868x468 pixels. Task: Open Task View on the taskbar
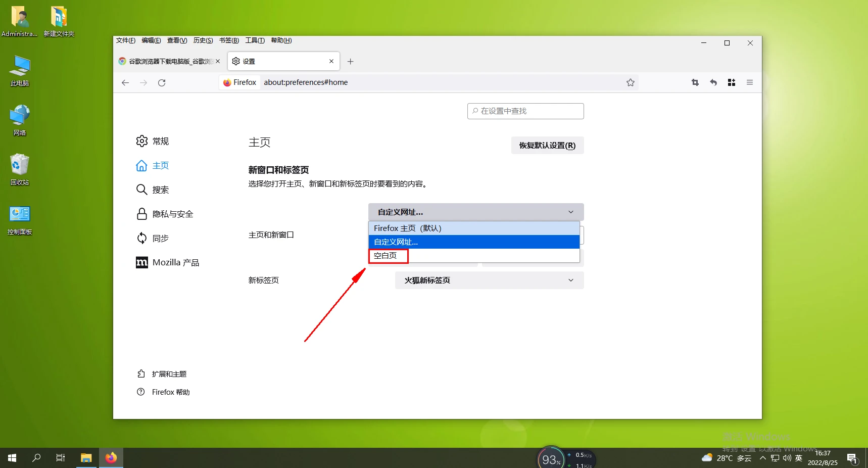[x=61, y=458]
